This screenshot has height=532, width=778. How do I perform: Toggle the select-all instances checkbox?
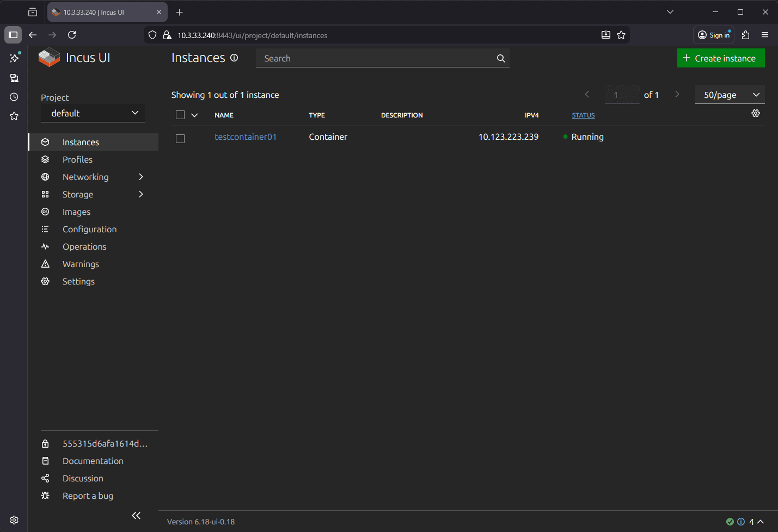(x=180, y=115)
